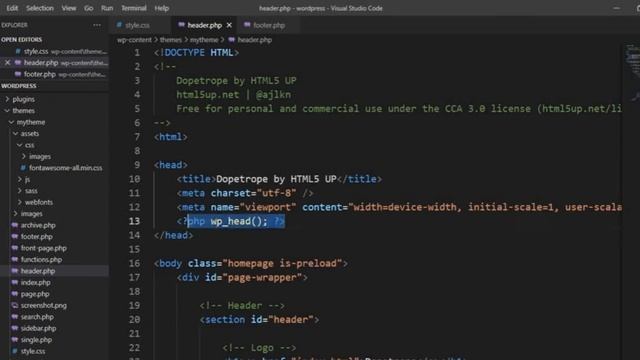640x360 pixels.
Task: Switch to the style.css tab
Action: pos(137,25)
